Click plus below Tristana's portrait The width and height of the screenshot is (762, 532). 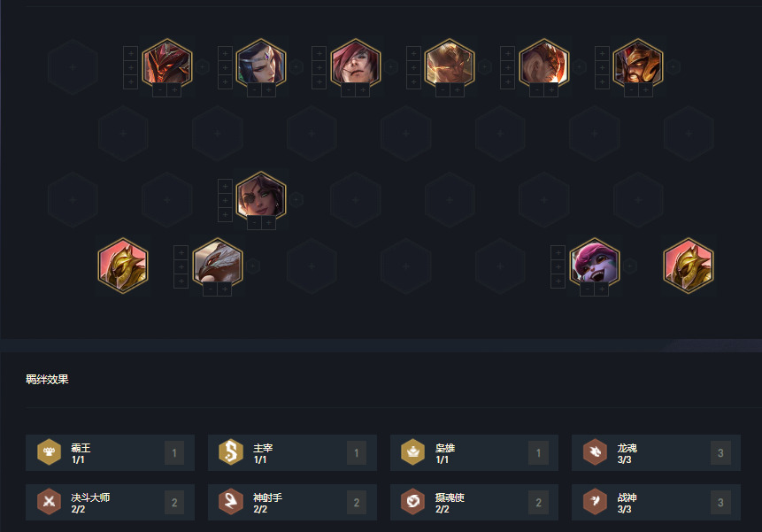point(602,289)
